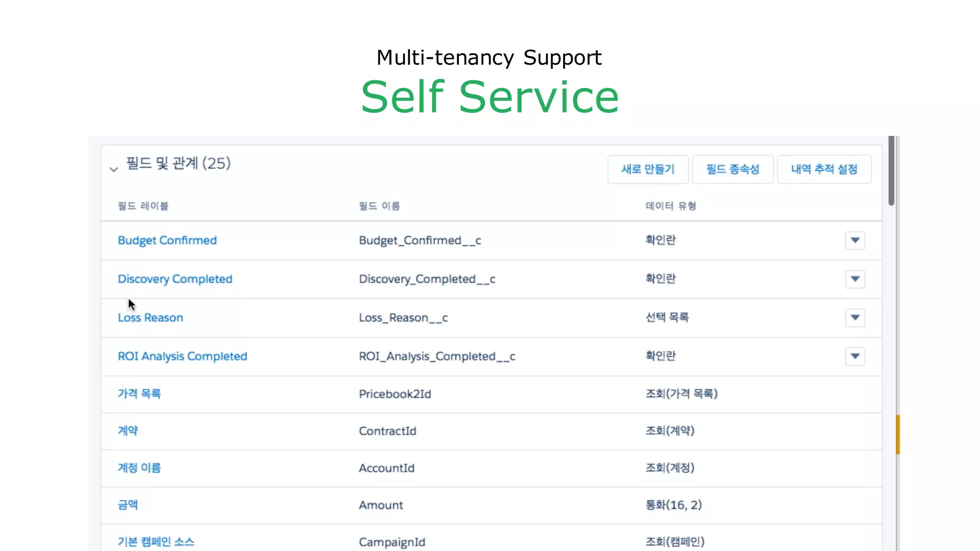Select the ROI_Analysis_Completed__c field name cell
Viewport: 980px width, 551px height.
click(x=437, y=357)
